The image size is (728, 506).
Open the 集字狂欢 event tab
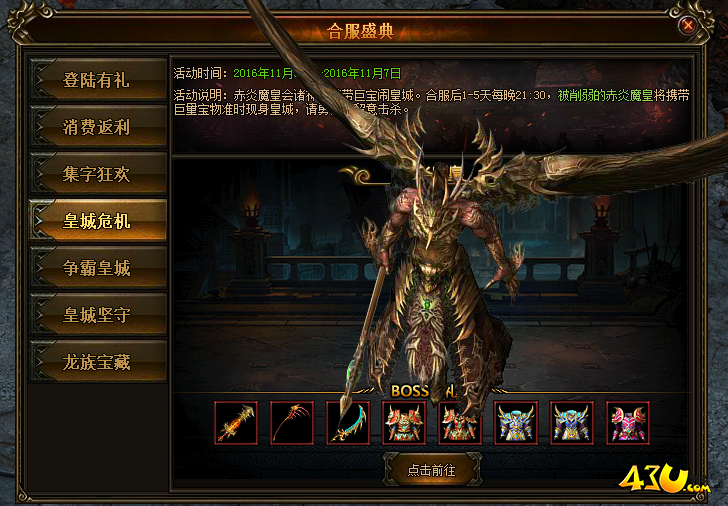(98, 174)
